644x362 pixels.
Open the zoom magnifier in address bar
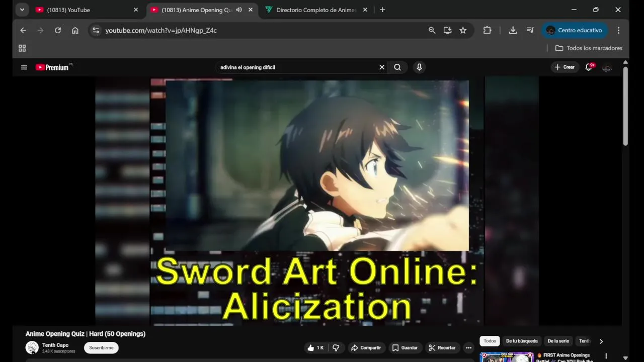click(x=432, y=30)
